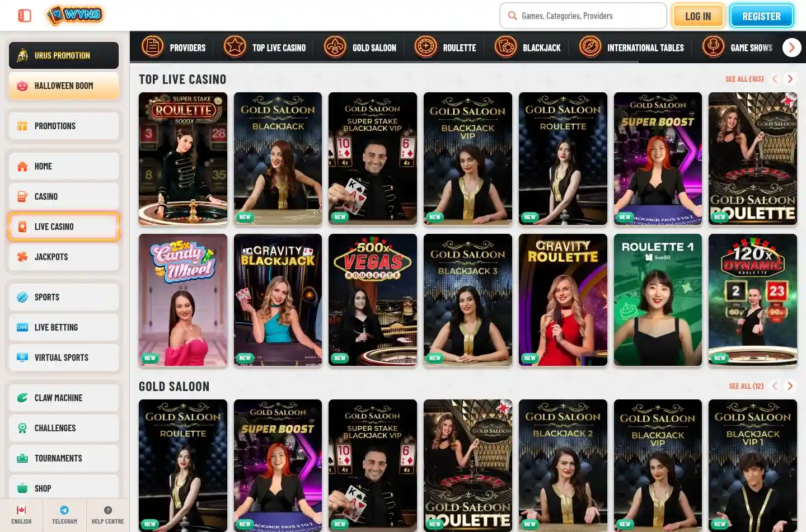Click the REGISTER button
806x532 pixels.
(x=761, y=16)
